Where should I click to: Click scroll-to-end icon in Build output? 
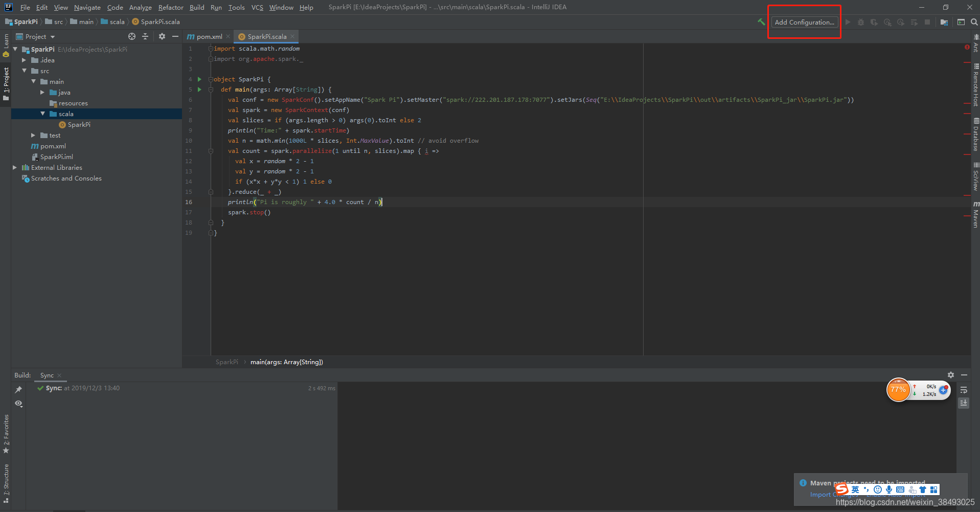pyautogui.click(x=964, y=403)
